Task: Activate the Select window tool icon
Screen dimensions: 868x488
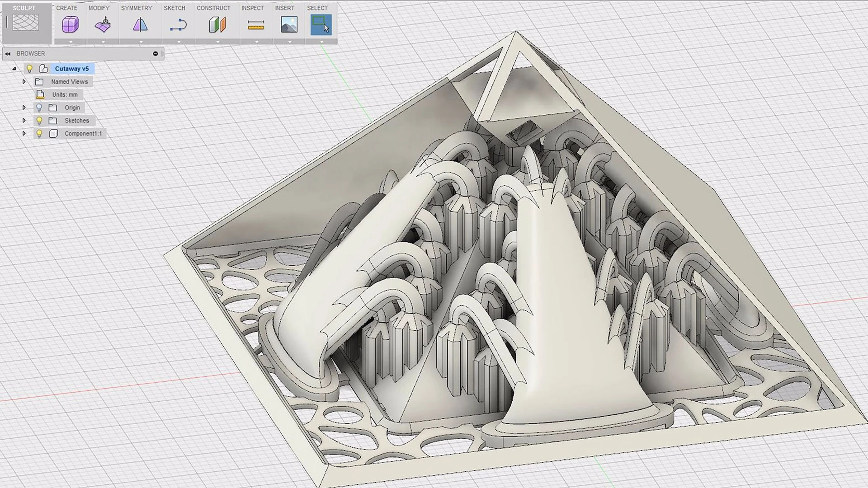Action: [321, 24]
